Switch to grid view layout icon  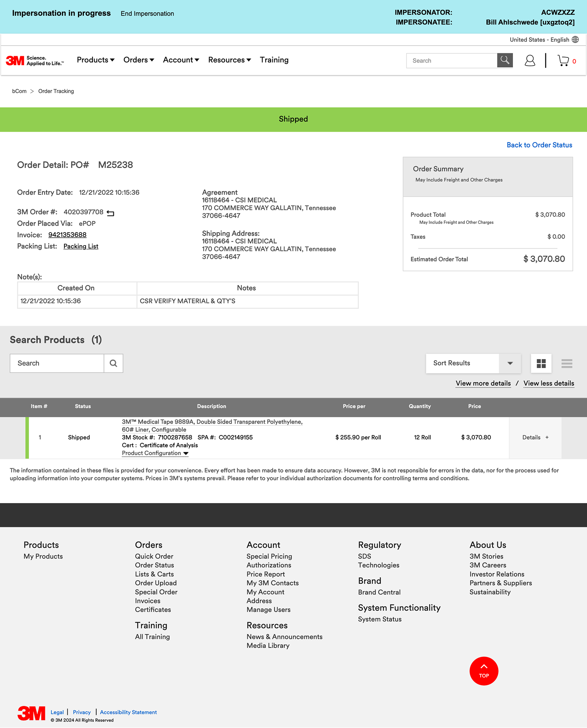(541, 363)
